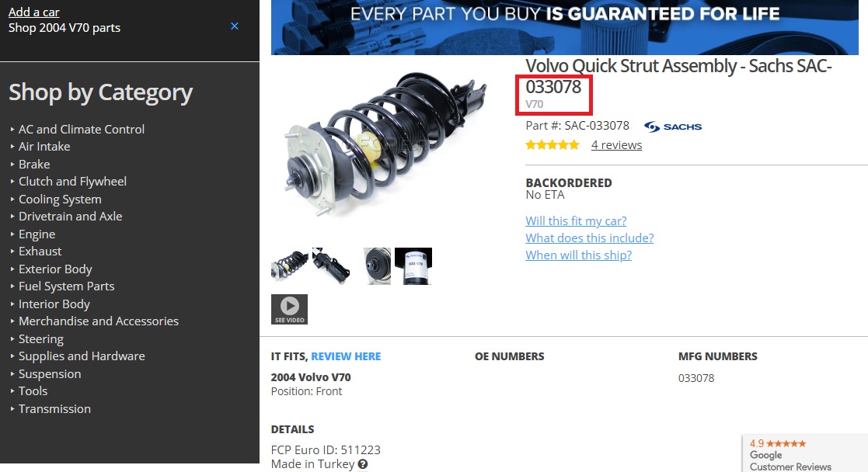Select the top mount thumbnail image

click(x=377, y=266)
